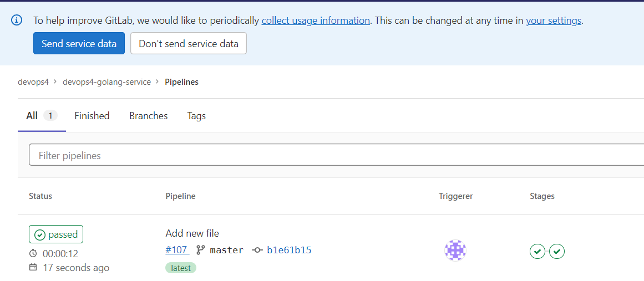Switch to the Branches tab
Screen dimensions: 644x281
[149, 116]
